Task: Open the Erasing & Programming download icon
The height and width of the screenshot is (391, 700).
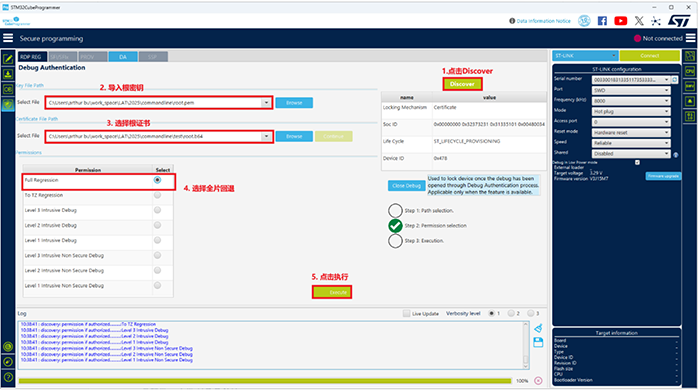Action: coord(8,74)
